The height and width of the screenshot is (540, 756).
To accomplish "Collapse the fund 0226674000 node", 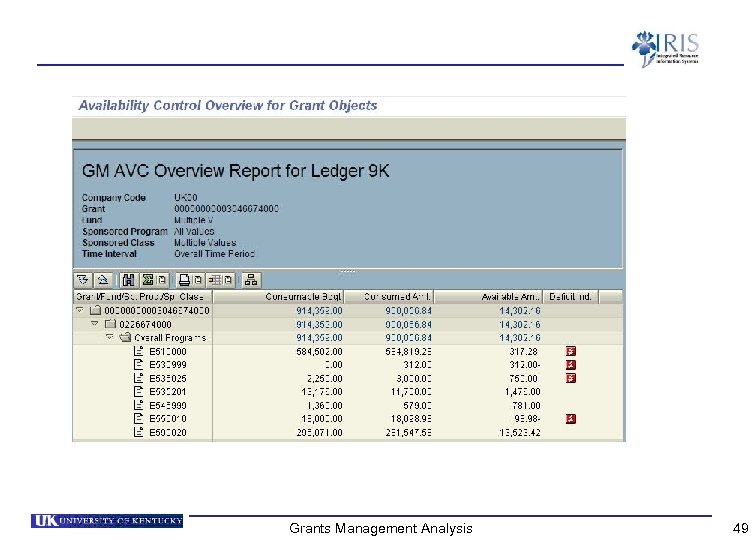I will 95,324.
